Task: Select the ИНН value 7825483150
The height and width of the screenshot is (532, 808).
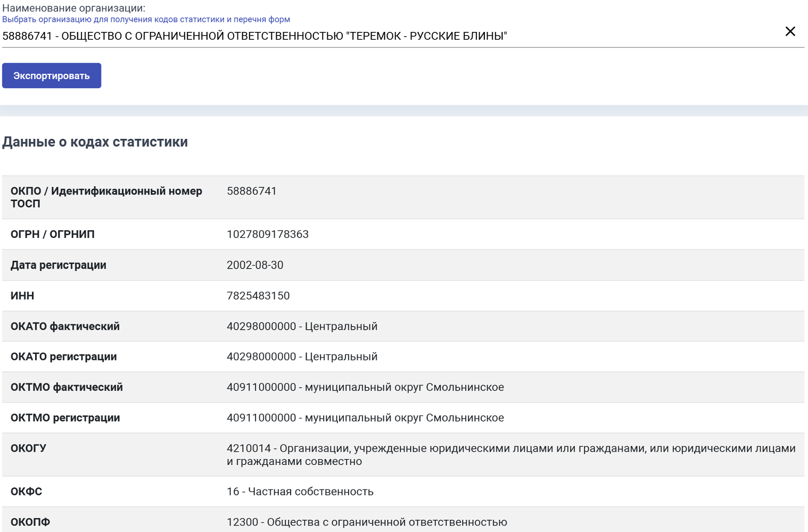Action: (258, 296)
